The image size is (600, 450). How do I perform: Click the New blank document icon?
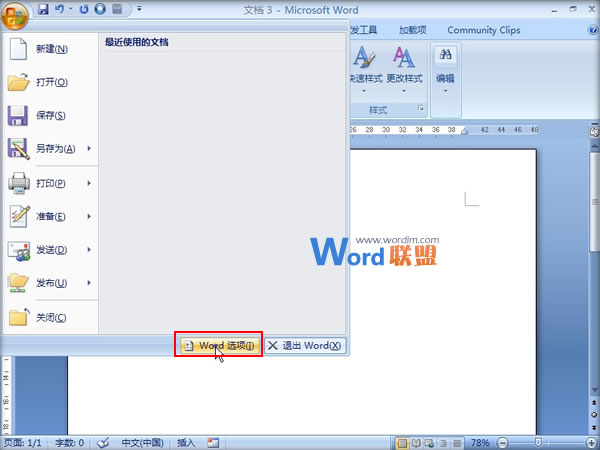18,49
